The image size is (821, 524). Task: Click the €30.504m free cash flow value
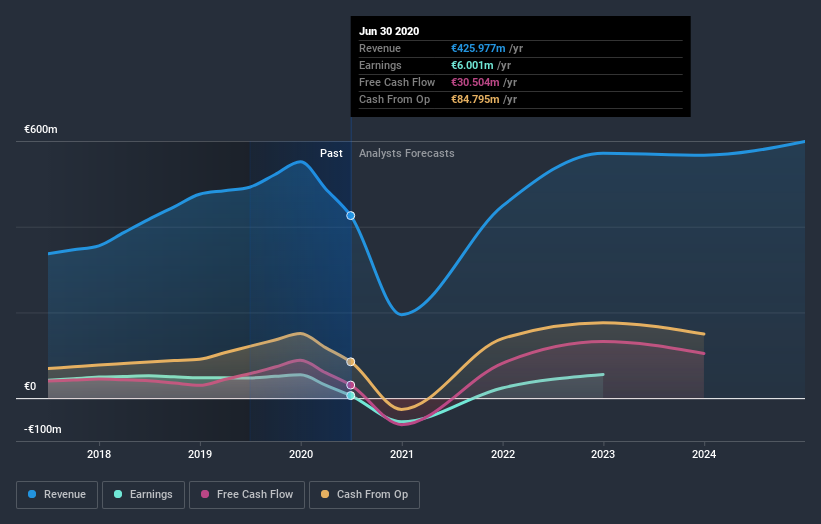pos(475,82)
